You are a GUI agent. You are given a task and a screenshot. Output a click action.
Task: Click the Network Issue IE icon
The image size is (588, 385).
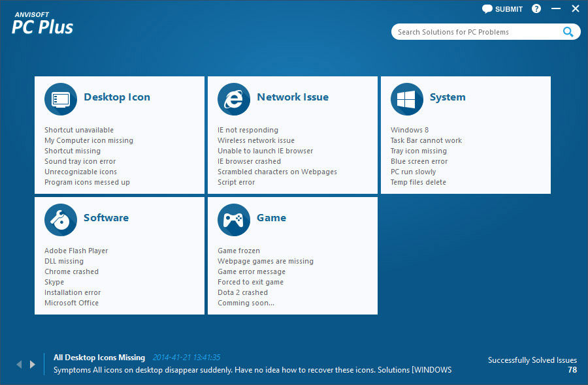point(234,99)
